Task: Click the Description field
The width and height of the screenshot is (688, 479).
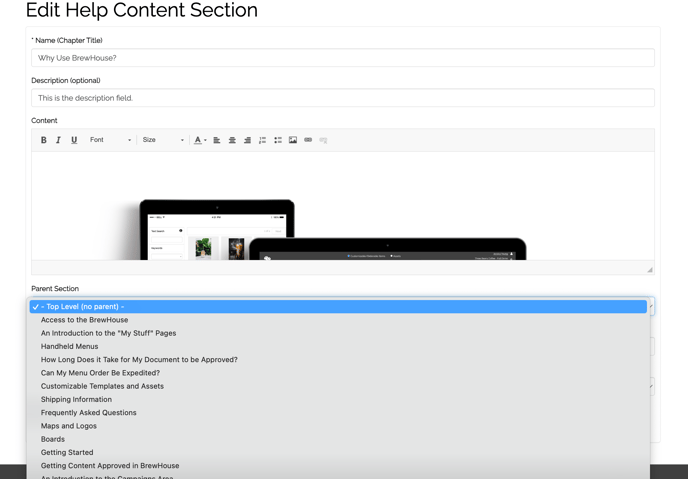Action: [343, 98]
